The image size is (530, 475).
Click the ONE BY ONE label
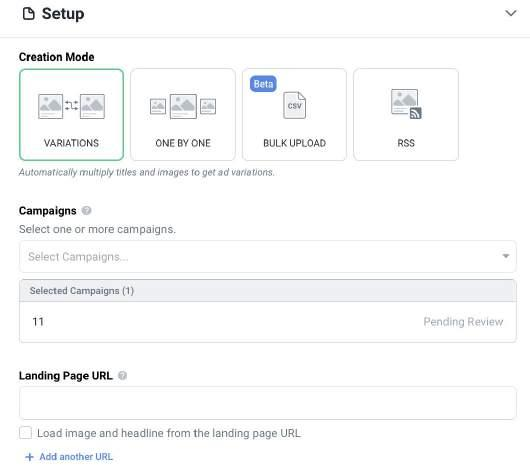[183, 143]
